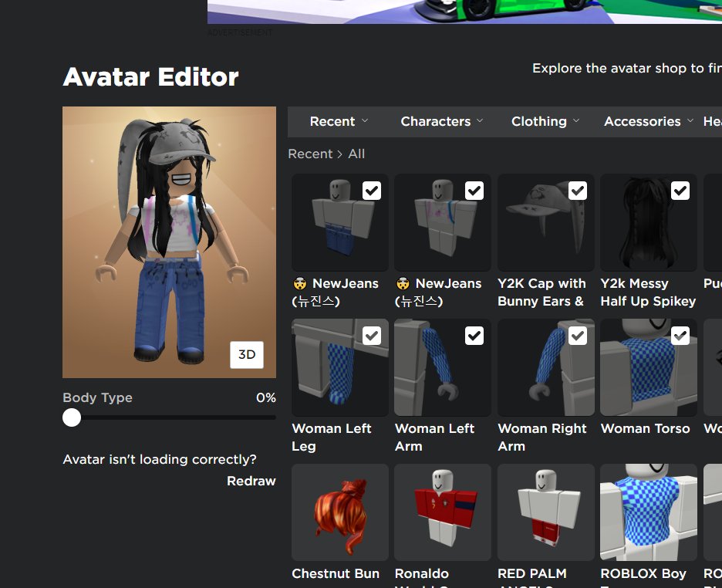This screenshot has width=722, height=588.
Task: Uncheck the Y2K Cap with Bunny Ears checkbox
Action: [578, 191]
